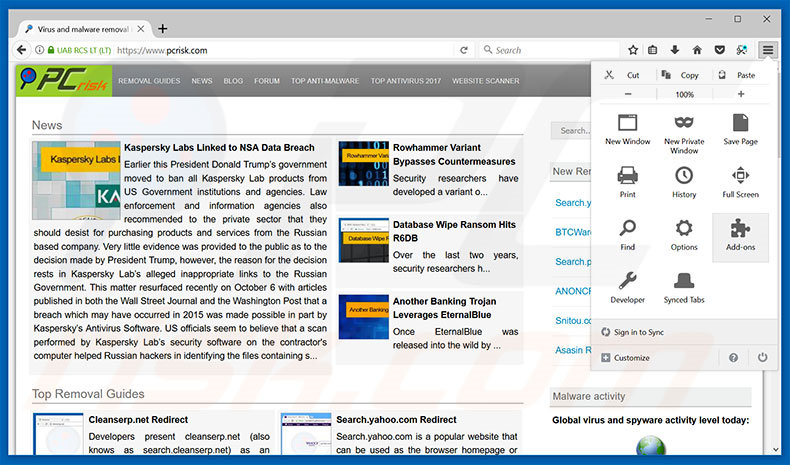Reset zoom by clicking 100%

click(x=684, y=94)
